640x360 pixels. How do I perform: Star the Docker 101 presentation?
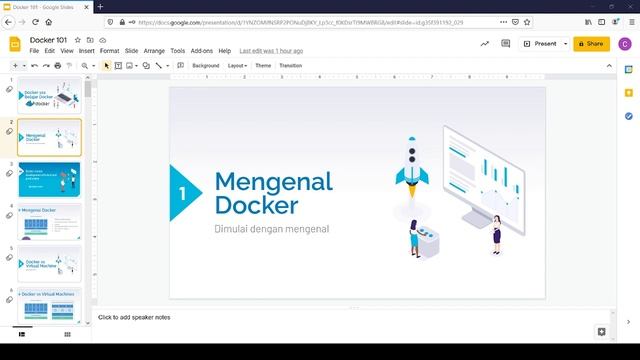(78, 40)
